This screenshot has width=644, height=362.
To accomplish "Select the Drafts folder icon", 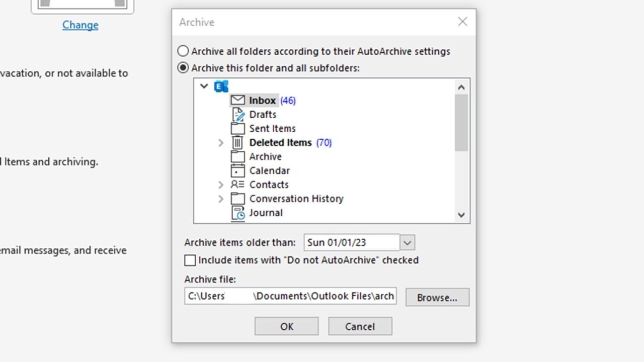I will (237, 114).
